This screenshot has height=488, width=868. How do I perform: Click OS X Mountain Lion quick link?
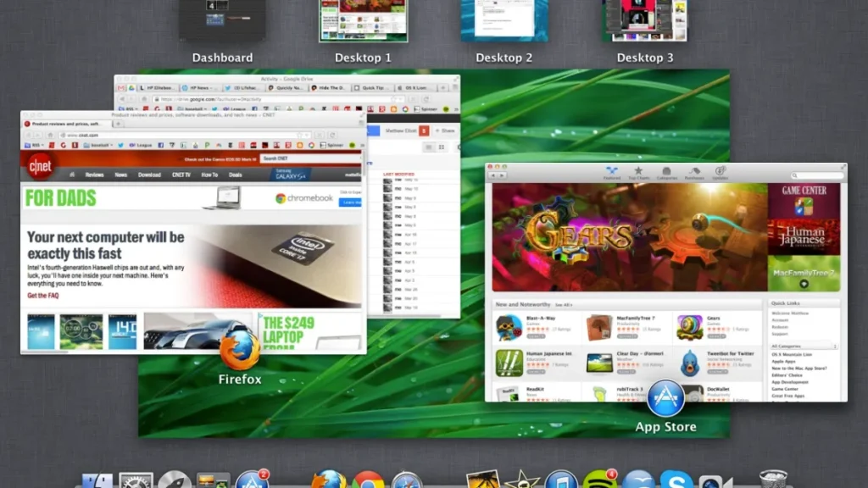[x=792, y=355]
